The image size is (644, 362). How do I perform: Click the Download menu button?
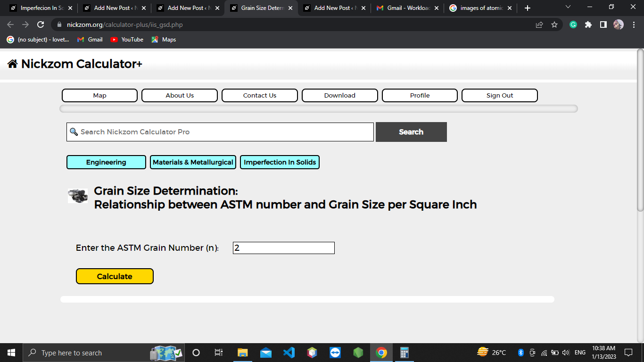pos(340,95)
